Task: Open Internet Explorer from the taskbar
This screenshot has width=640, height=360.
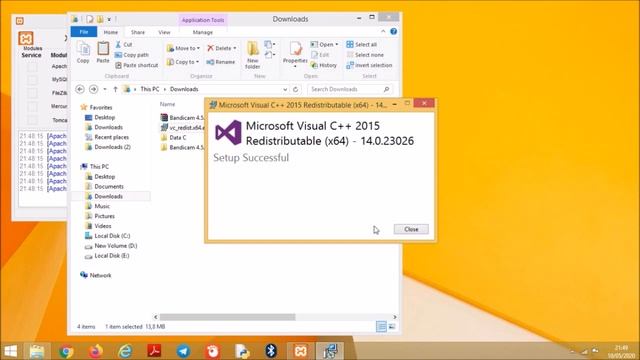Action: (x=125, y=351)
